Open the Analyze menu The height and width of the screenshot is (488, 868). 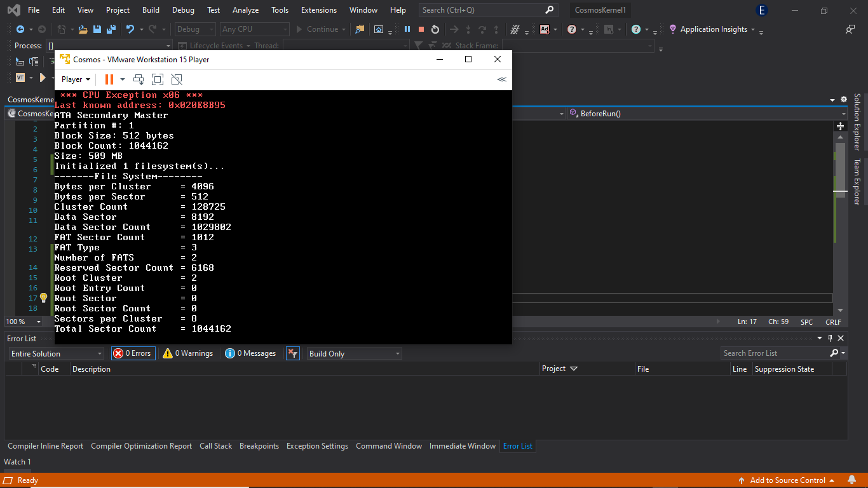244,10
